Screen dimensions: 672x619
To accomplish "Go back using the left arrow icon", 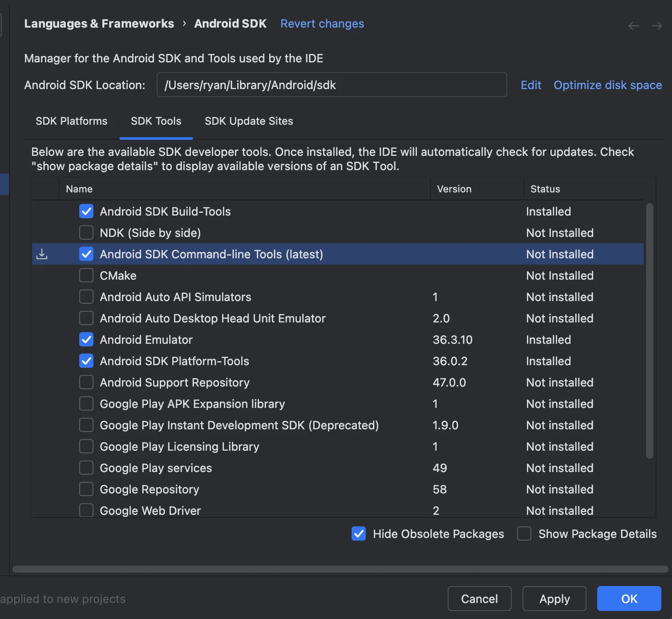I will pyautogui.click(x=634, y=26).
